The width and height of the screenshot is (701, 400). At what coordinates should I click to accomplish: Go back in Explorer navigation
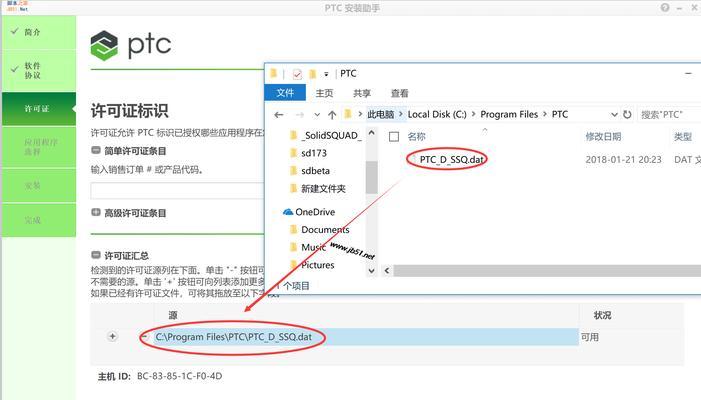[279, 115]
